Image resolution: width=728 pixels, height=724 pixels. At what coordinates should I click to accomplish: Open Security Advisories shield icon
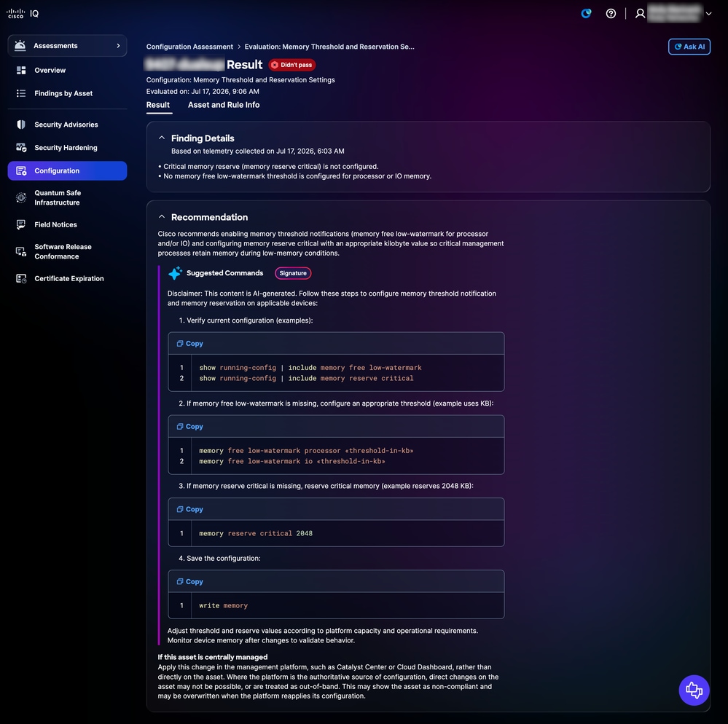[21, 125]
